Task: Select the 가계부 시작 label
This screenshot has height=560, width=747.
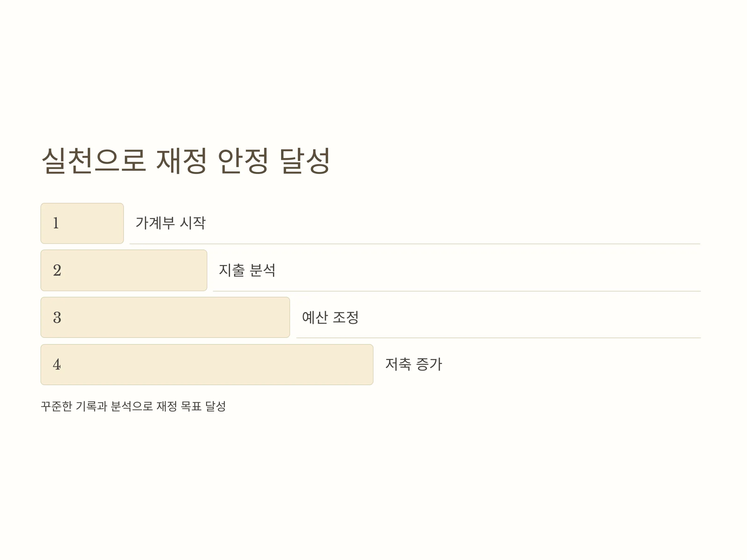Action: [171, 223]
